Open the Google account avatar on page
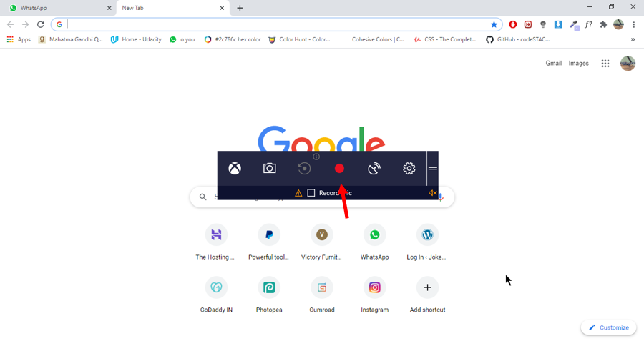This screenshot has height=341, width=644. (x=628, y=63)
